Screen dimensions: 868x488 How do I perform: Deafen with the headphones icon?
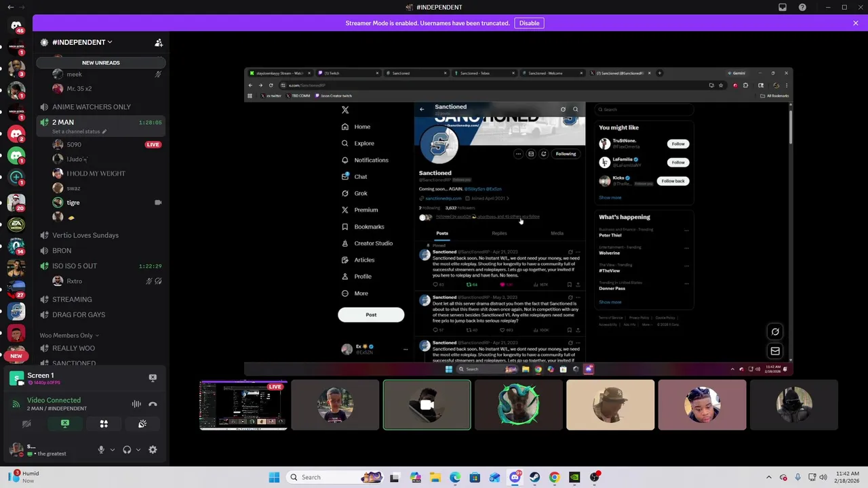(x=127, y=449)
